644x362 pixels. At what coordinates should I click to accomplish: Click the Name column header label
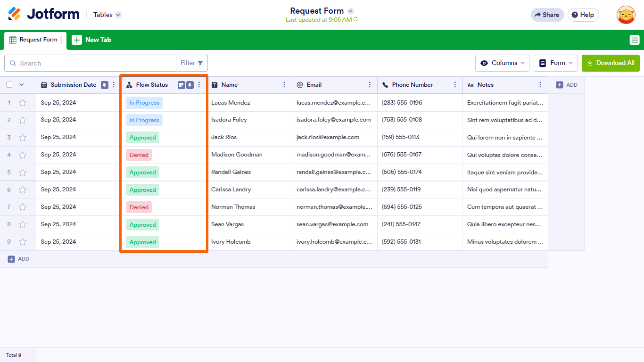point(230,85)
